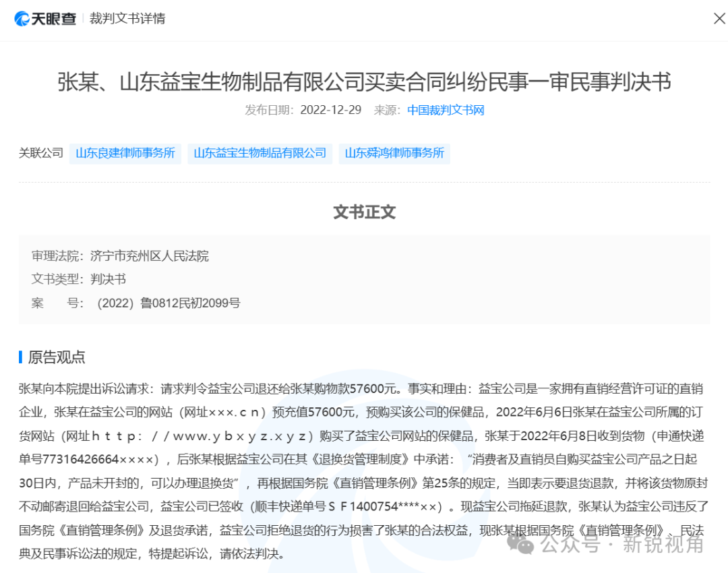The height and width of the screenshot is (573, 728).
Task: Open the 中国裁判文书网 source link
Action: click(446, 110)
